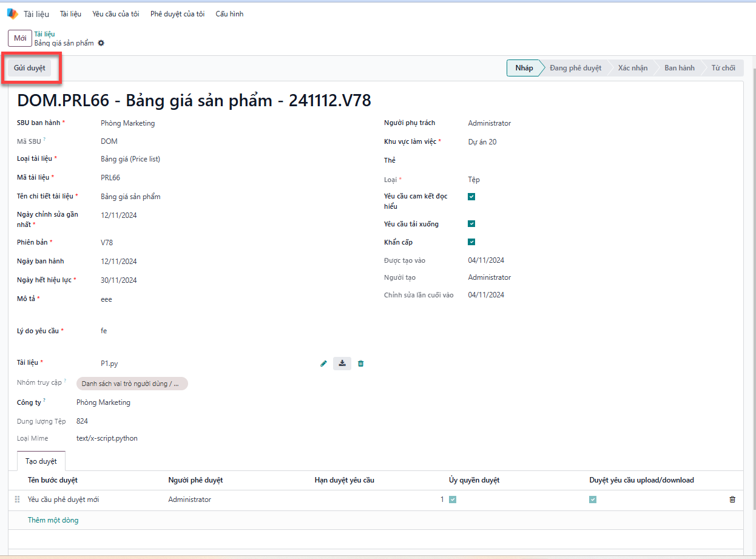Download the P1.py file
This screenshot has height=559, width=756.
click(342, 364)
